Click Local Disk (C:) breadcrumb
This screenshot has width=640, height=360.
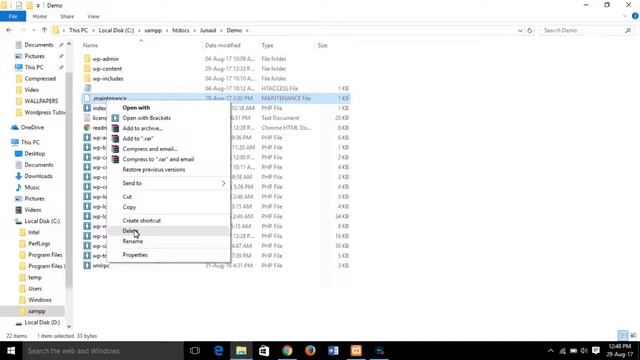click(116, 30)
